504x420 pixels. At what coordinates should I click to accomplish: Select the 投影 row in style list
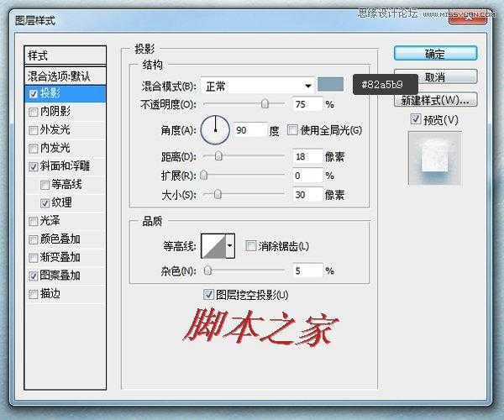pyautogui.click(x=65, y=93)
